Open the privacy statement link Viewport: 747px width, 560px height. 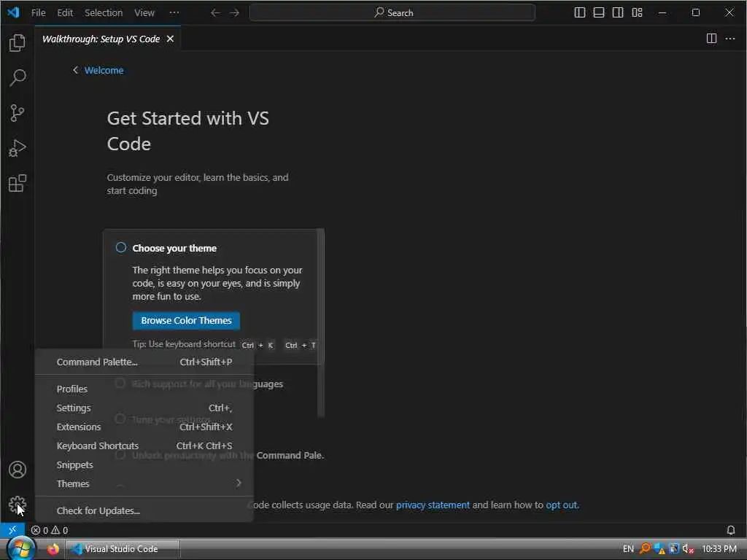point(433,505)
